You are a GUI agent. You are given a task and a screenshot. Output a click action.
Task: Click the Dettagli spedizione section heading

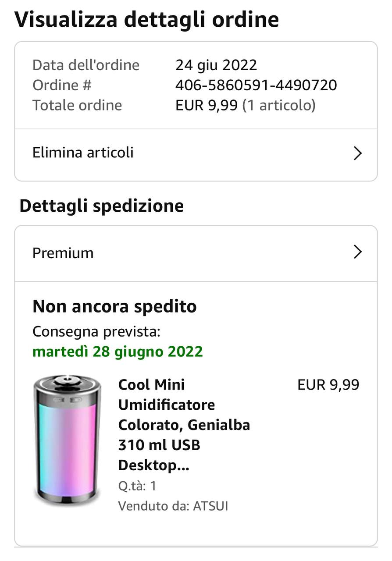click(x=102, y=206)
